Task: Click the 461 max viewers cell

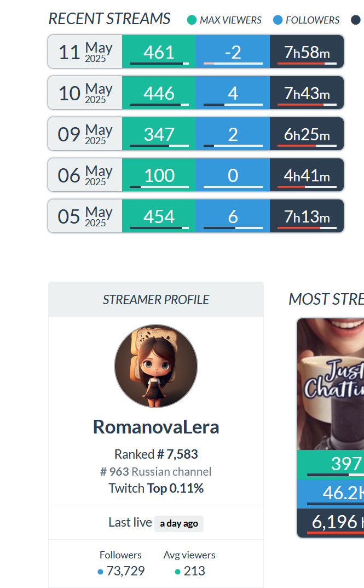Action: [159, 52]
